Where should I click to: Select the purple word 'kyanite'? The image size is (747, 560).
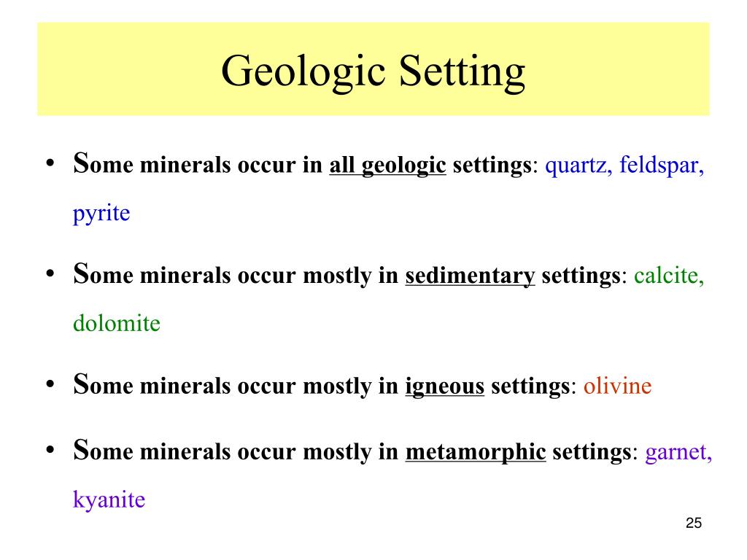tap(109, 500)
